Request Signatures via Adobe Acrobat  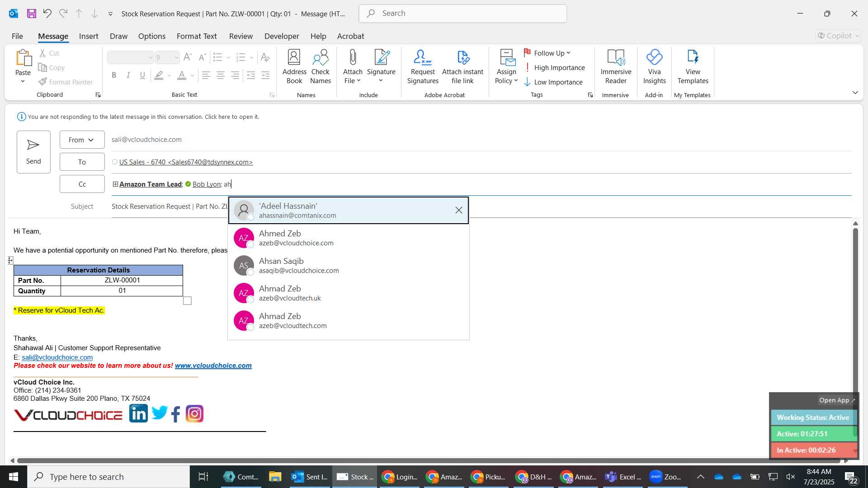[423, 67]
